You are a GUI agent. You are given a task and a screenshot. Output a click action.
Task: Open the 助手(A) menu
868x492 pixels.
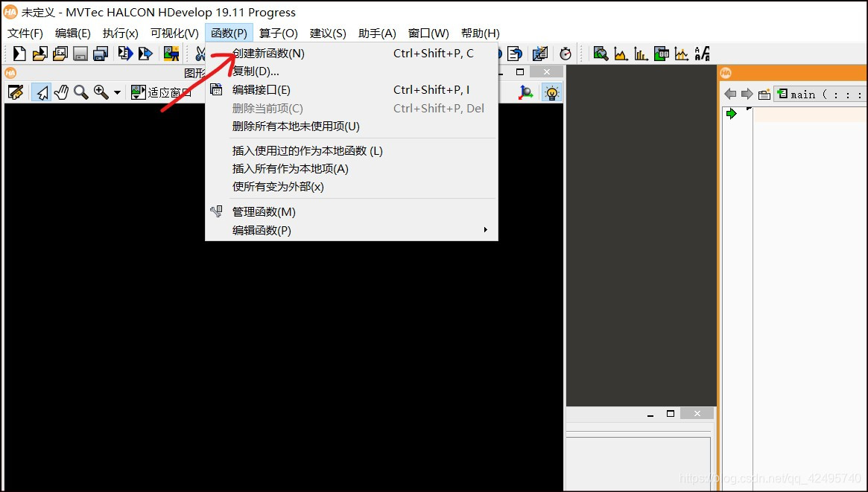coord(377,33)
